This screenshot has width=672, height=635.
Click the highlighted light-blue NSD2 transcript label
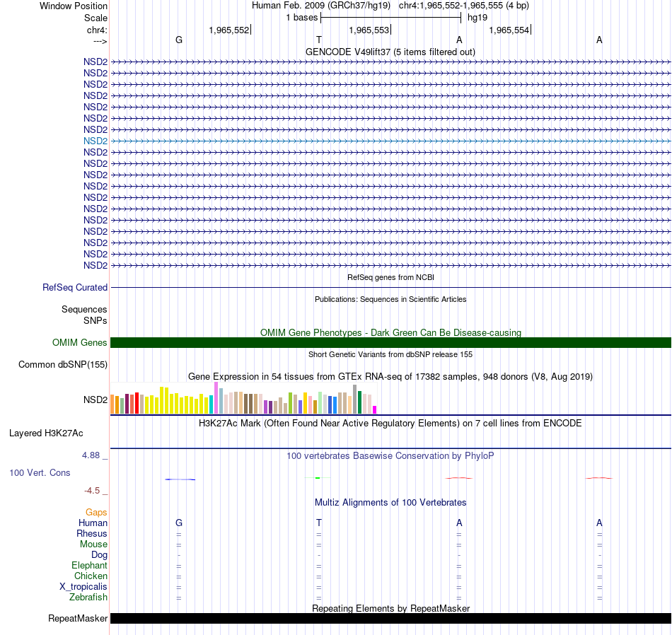point(95,141)
